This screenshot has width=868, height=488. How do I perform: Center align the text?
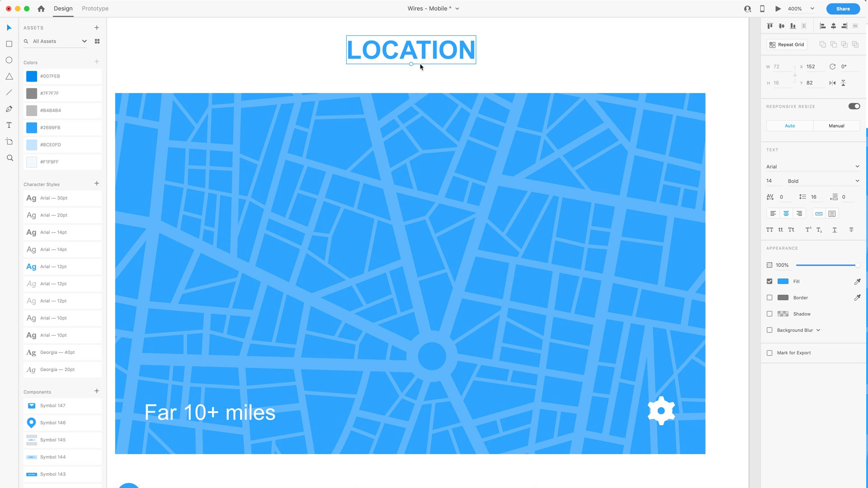(x=786, y=214)
